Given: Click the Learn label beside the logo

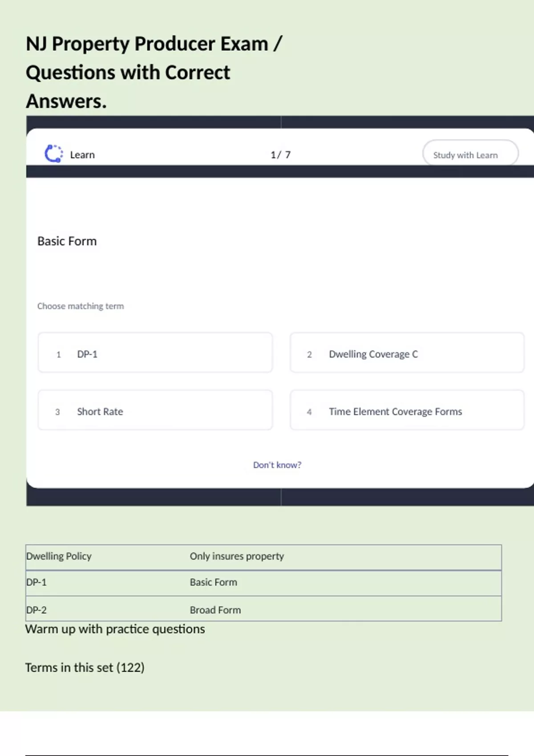Looking at the screenshot, I should tap(82, 155).
